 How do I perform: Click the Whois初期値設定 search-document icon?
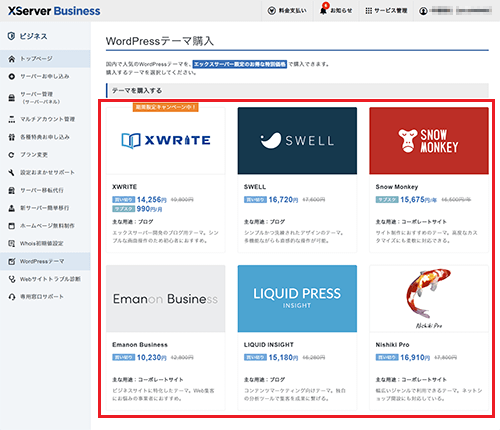point(12,243)
